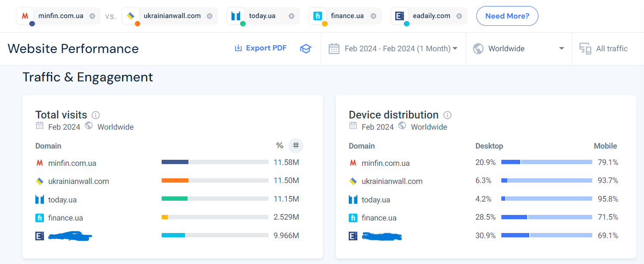The height and width of the screenshot is (264, 644).
Task: Switch Total visits to percentage view
Action: [280, 146]
